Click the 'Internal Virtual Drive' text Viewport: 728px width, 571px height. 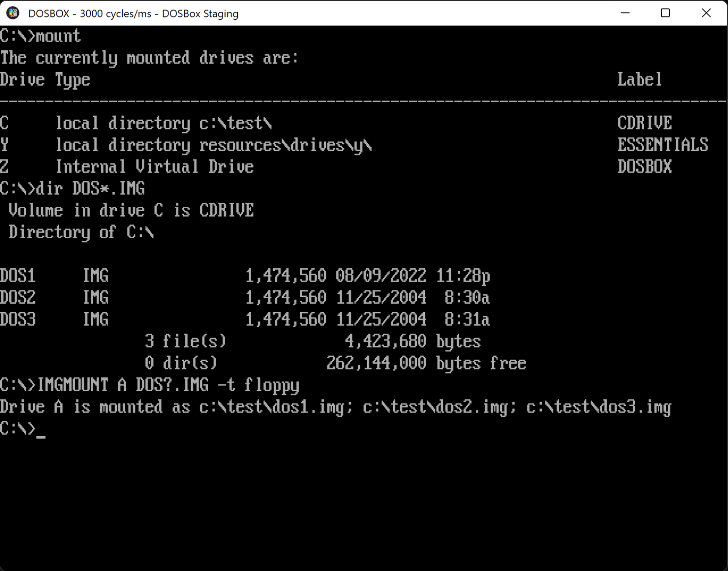[x=154, y=167]
